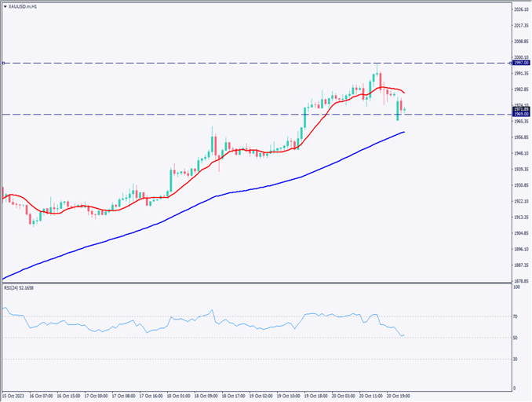Viewport: 532px width, 402px height.
Task: Click the triangle beside XAUUSD.m,H1 title
Action: (4, 5)
